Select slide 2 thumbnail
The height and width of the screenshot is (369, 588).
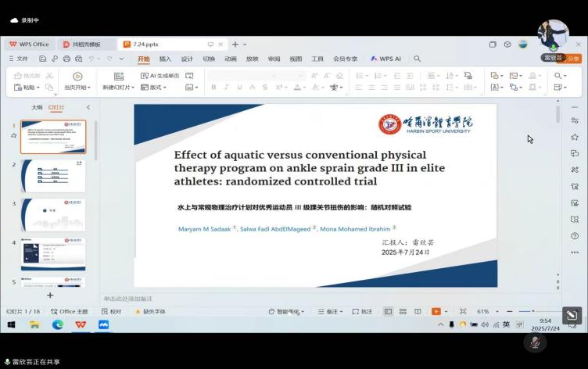point(53,176)
